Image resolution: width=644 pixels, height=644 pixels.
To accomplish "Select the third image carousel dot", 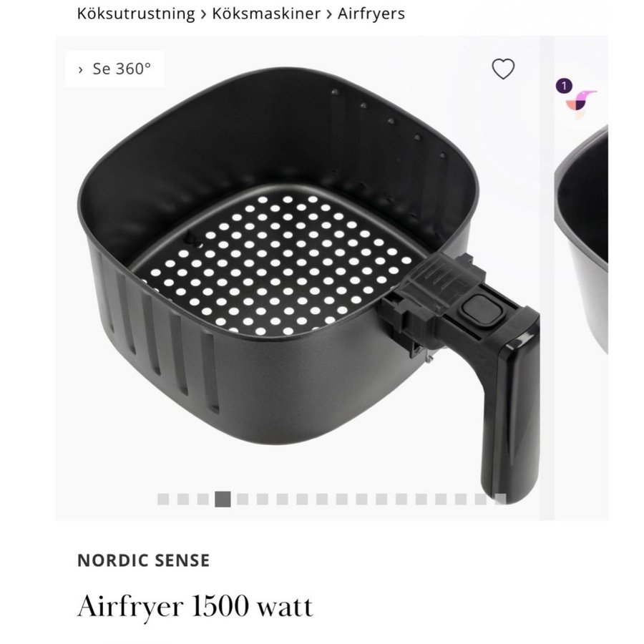I will 203,499.
